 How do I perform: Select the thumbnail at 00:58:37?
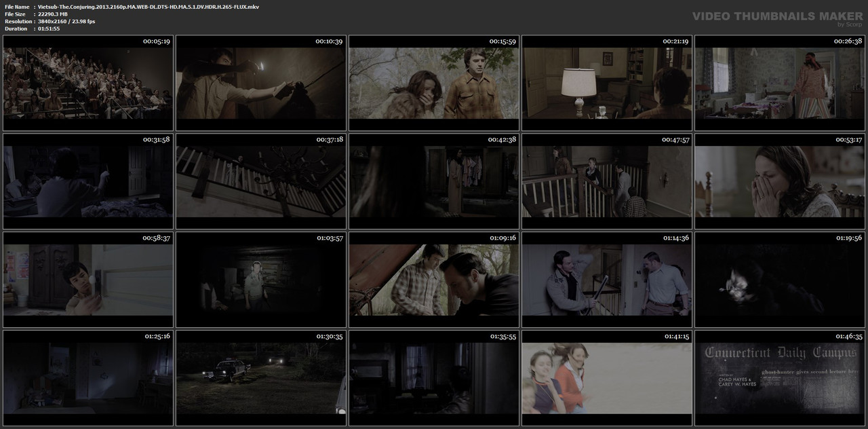[x=88, y=280]
